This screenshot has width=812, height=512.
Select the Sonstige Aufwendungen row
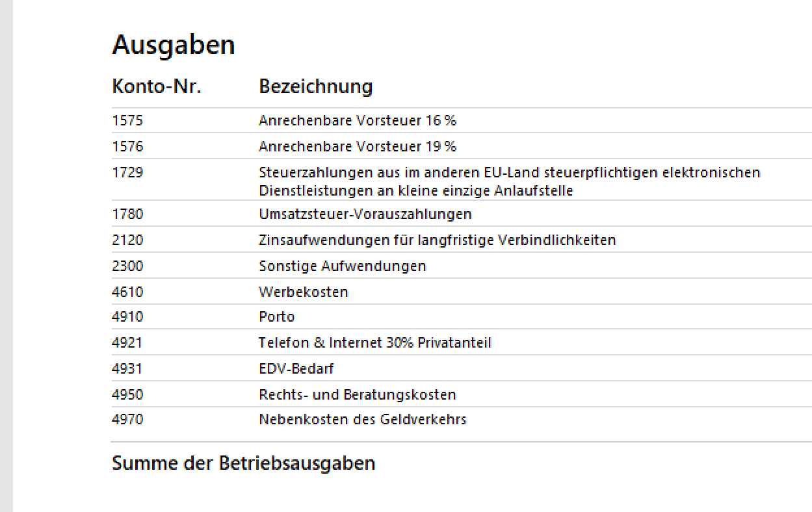(462, 266)
